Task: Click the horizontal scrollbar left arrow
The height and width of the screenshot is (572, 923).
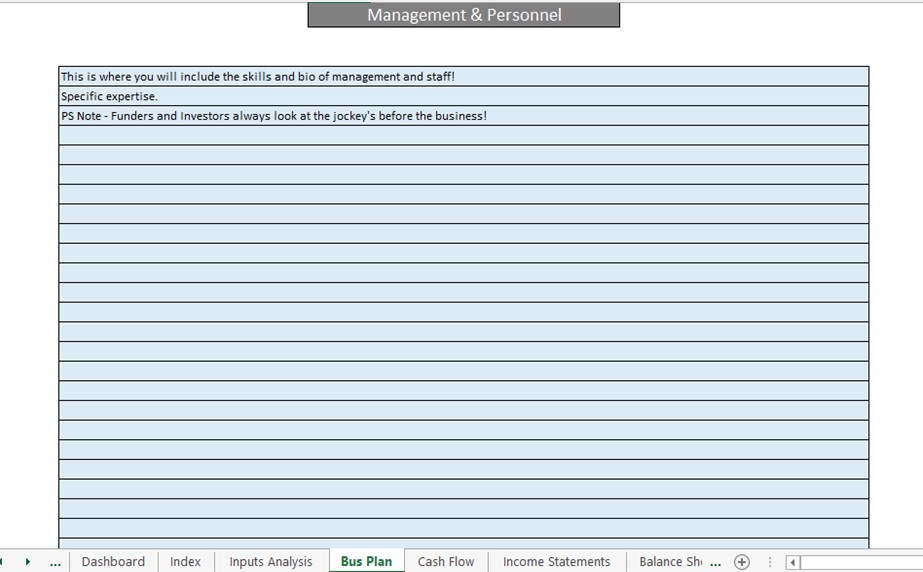Action: pos(792,563)
